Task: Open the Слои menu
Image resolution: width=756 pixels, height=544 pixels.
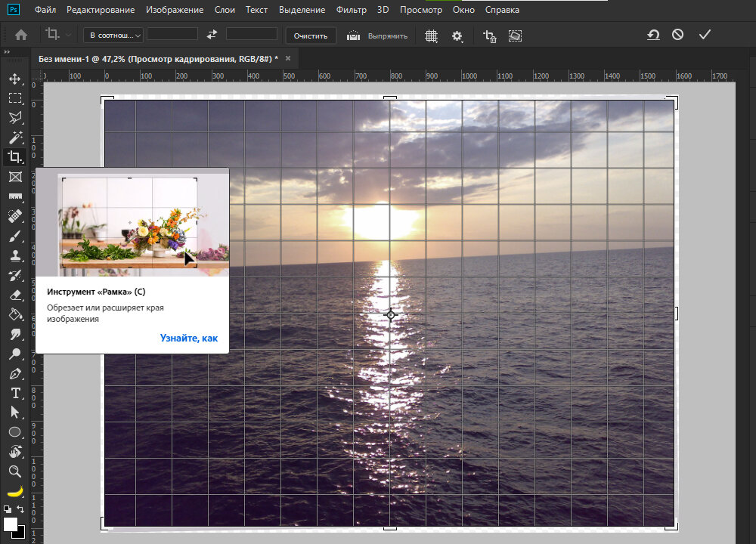Action: point(225,10)
